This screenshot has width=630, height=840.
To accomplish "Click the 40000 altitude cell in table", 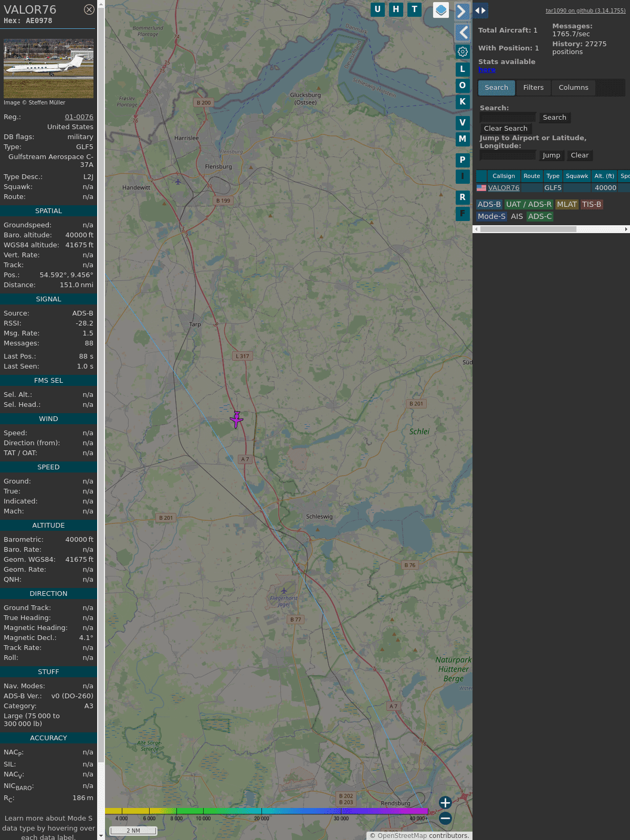I will tap(605, 188).
